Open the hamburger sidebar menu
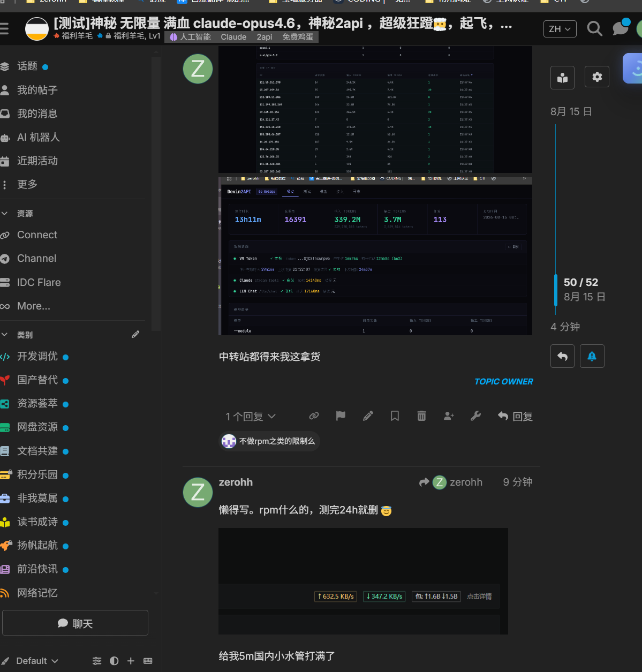Image resolution: width=642 pixels, height=672 pixels. pos(4,28)
